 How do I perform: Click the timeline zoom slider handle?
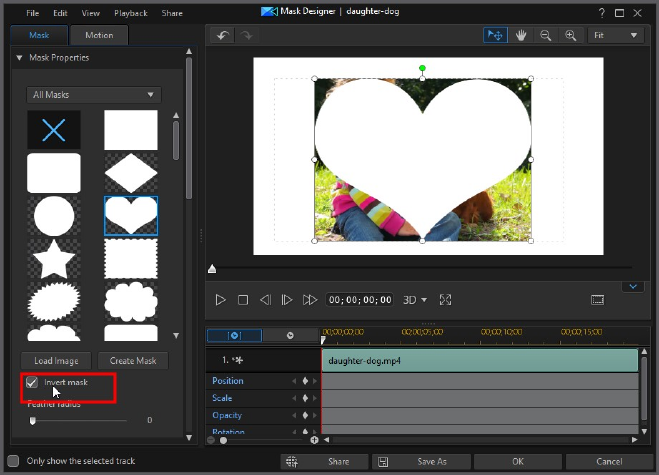click(224, 440)
